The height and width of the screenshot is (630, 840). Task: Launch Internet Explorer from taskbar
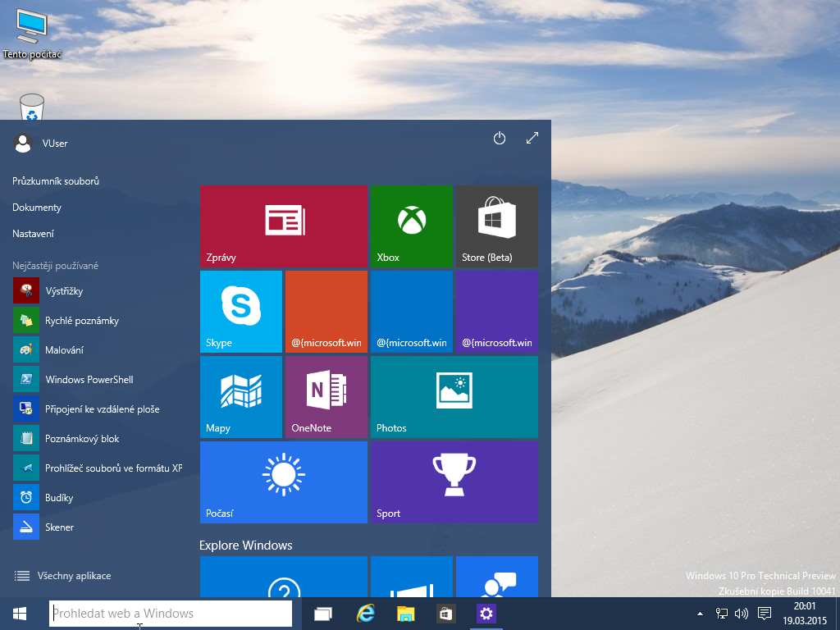(365, 614)
